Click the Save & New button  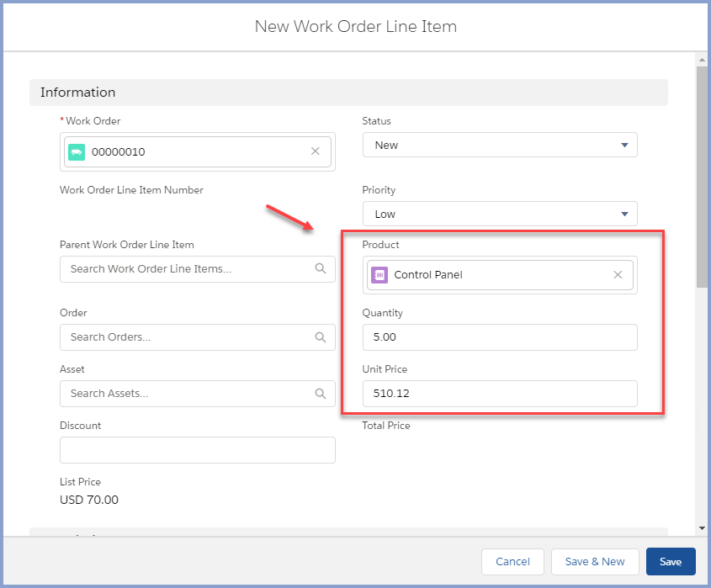coord(595,562)
